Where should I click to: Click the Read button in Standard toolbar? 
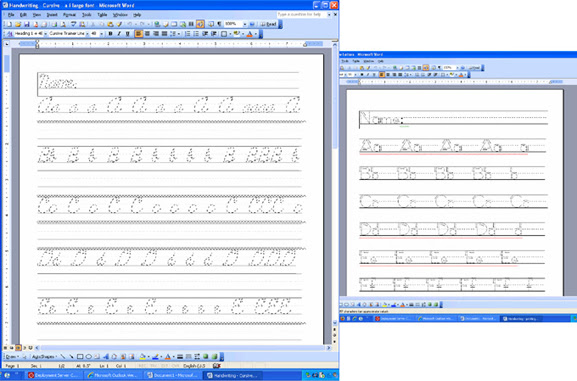(x=268, y=24)
